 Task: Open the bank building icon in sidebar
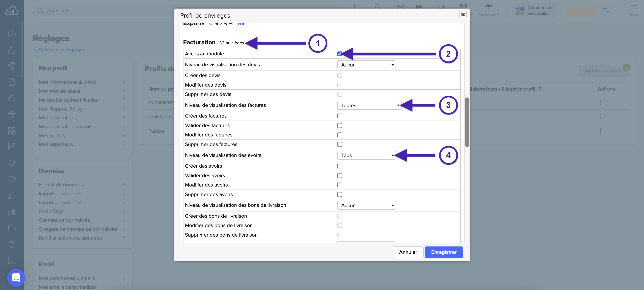[x=12, y=115]
